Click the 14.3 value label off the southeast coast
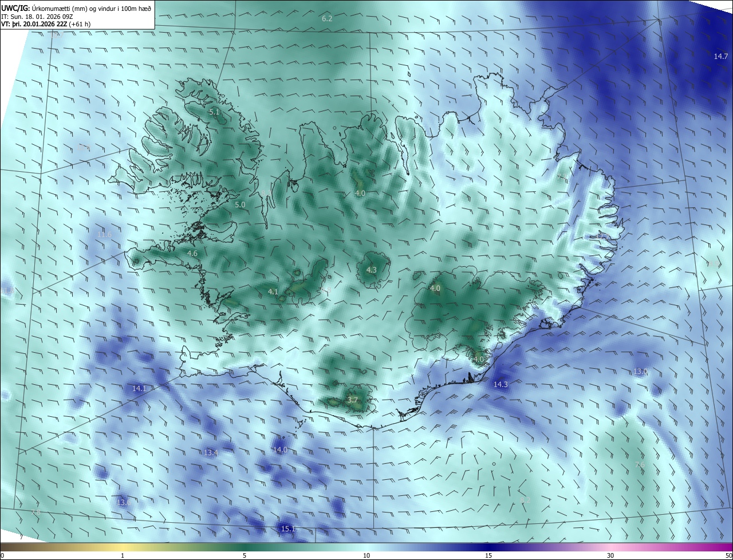This screenshot has height=560, width=733. (x=501, y=384)
